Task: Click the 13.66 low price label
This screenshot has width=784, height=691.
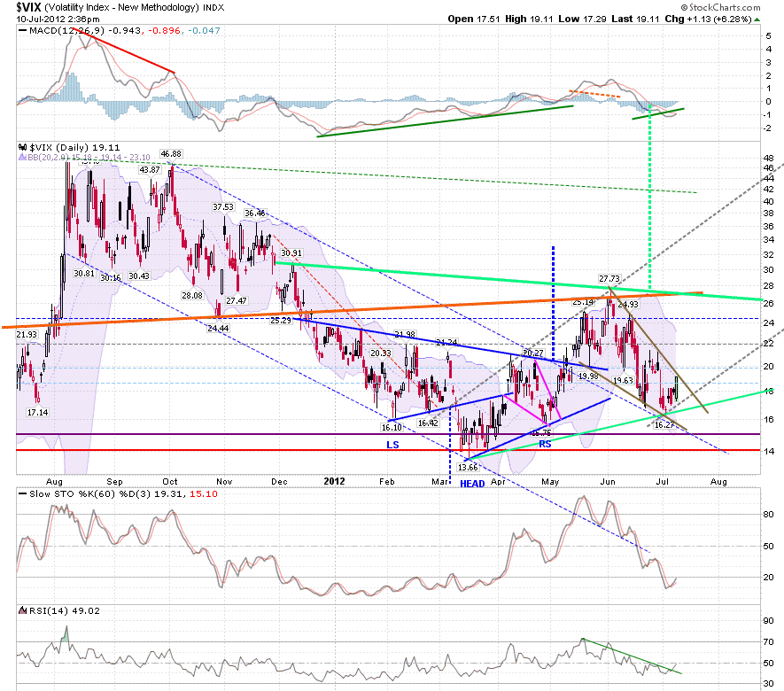Action: pyautogui.click(x=468, y=467)
